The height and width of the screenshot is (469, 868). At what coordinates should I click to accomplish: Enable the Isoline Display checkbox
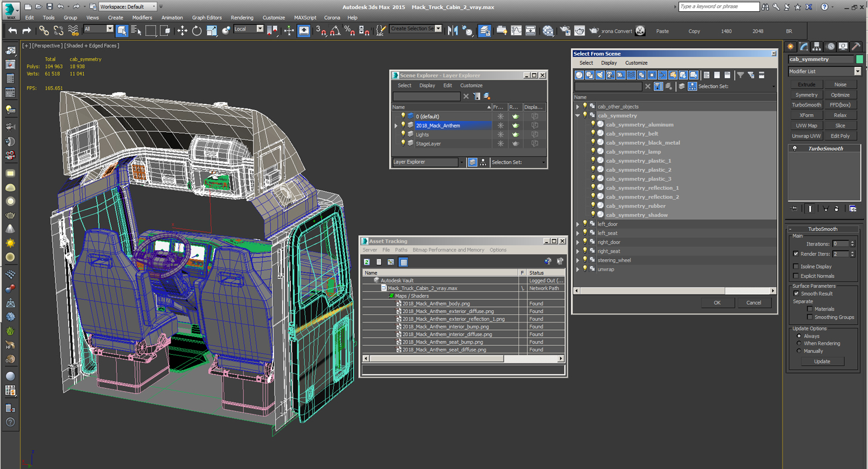(796, 267)
